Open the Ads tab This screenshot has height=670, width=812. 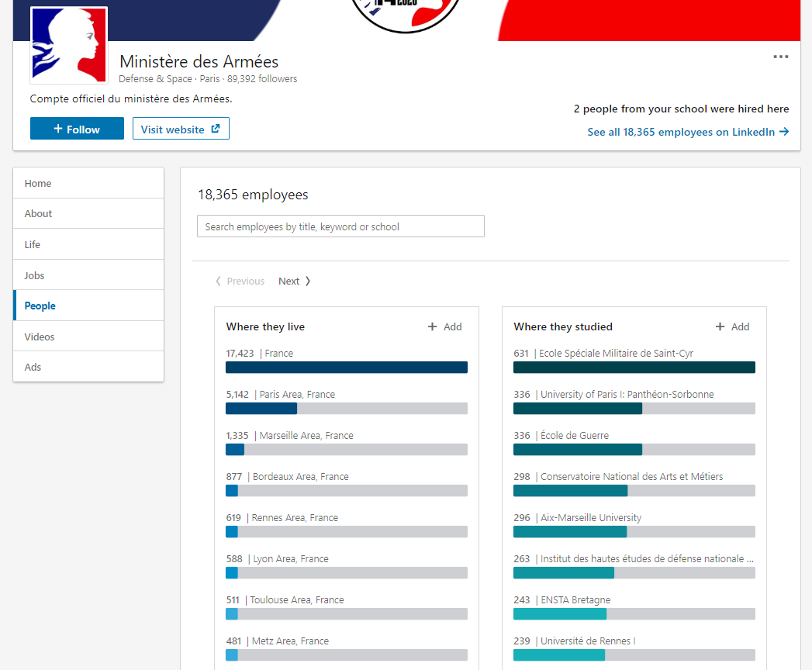coord(88,367)
